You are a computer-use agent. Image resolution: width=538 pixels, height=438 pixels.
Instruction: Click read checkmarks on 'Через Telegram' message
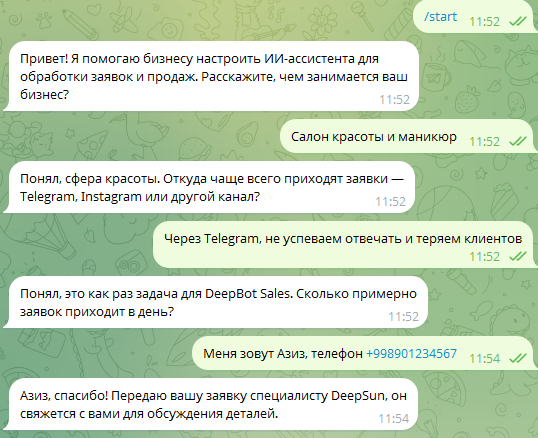click(x=518, y=256)
